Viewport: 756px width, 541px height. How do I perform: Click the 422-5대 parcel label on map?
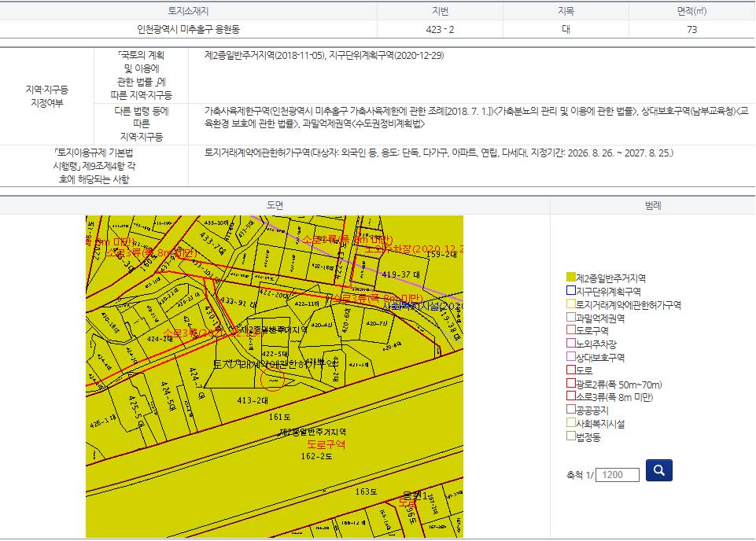tap(275, 354)
